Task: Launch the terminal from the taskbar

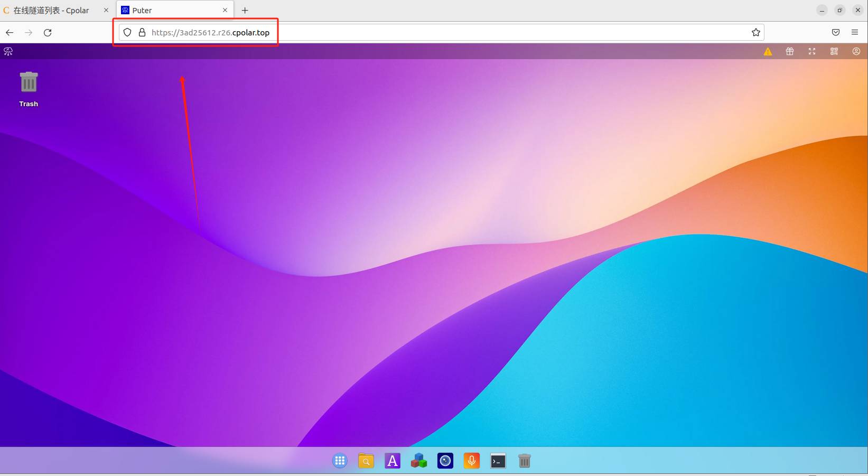Action: (x=498, y=461)
